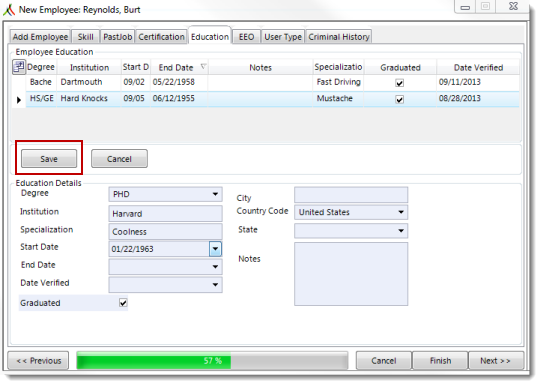
Task: Select the Education tab
Action: pos(210,36)
